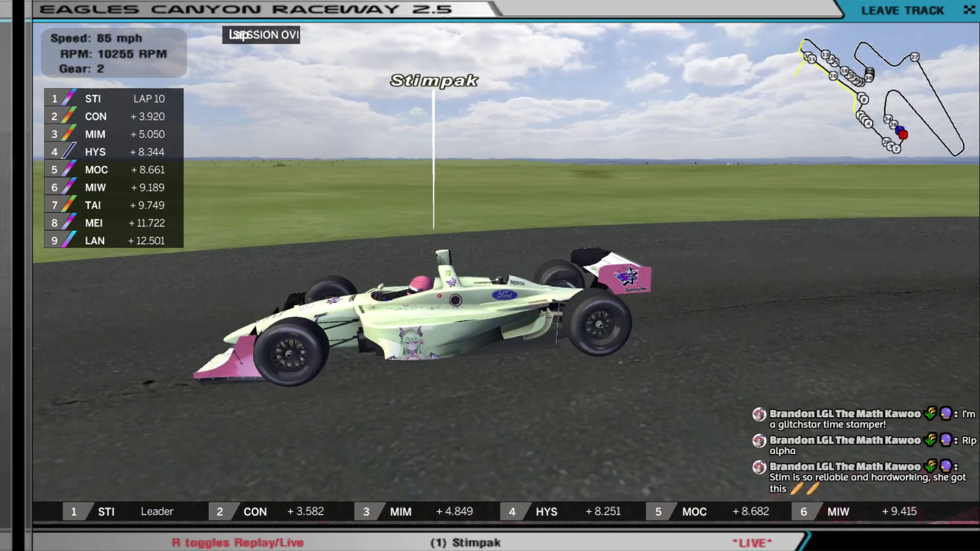This screenshot has width=980, height=551.
Task: Click the 'Rip alpha' chat username
Action: point(845,440)
